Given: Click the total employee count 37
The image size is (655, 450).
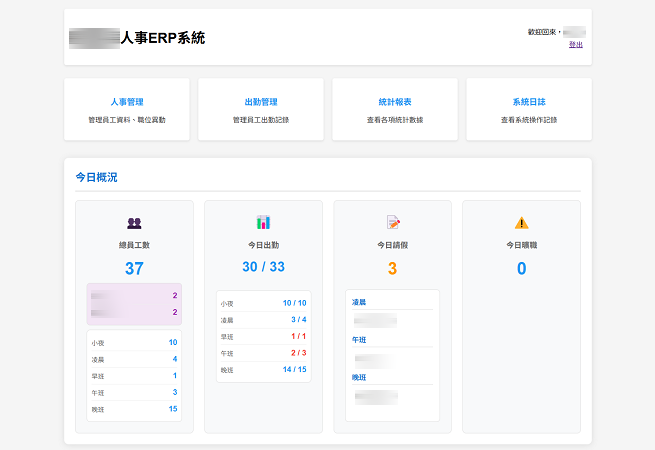Looking at the screenshot, I should pyautogui.click(x=134, y=268).
